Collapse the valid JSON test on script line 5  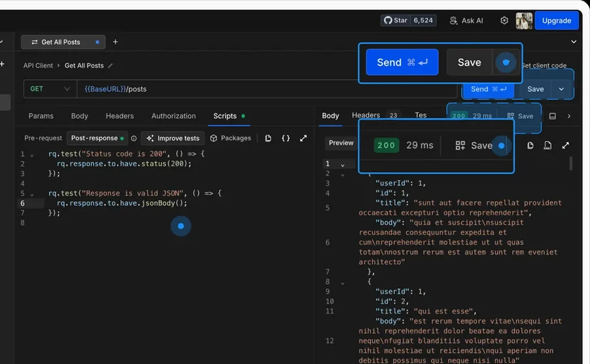pyautogui.click(x=32, y=194)
